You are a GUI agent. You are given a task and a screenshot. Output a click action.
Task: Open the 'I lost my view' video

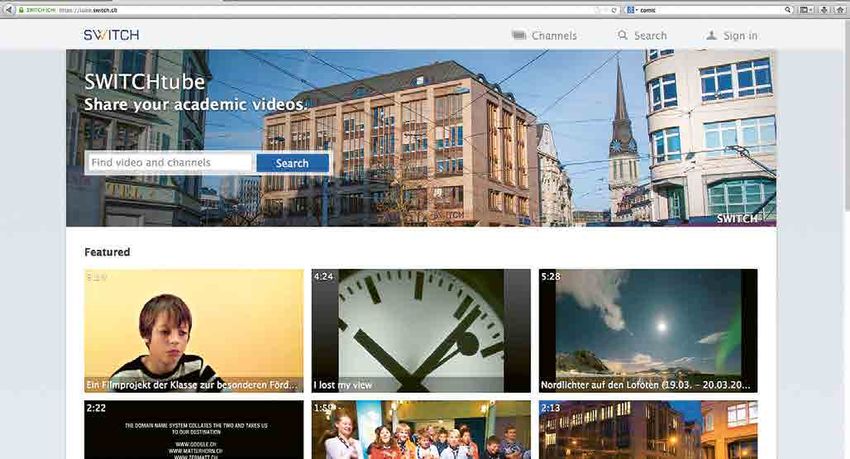point(421,331)
